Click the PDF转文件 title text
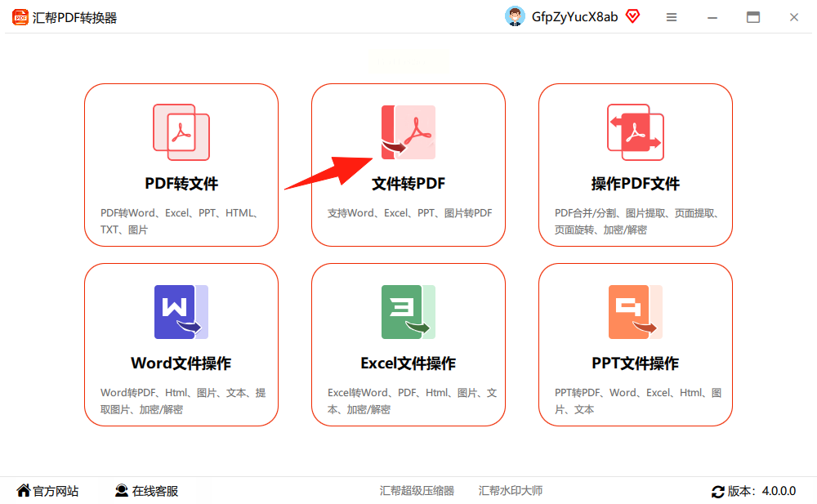817x504 pixels. point(181,184)
